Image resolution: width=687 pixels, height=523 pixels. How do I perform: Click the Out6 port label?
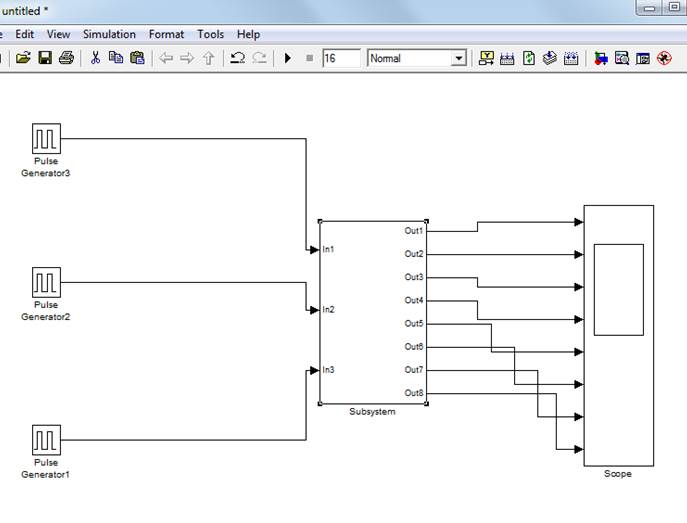tap(414, 347)
